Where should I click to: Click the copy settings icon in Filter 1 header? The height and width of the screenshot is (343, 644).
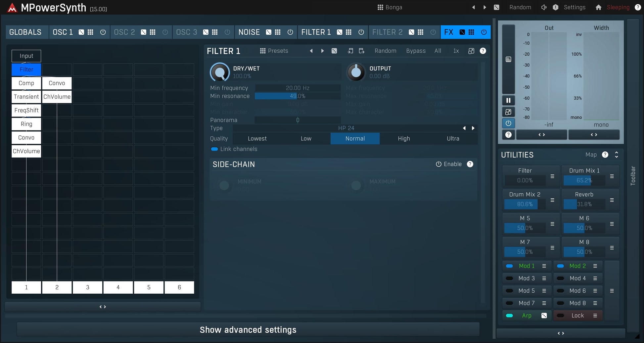(x=350, y=51)
